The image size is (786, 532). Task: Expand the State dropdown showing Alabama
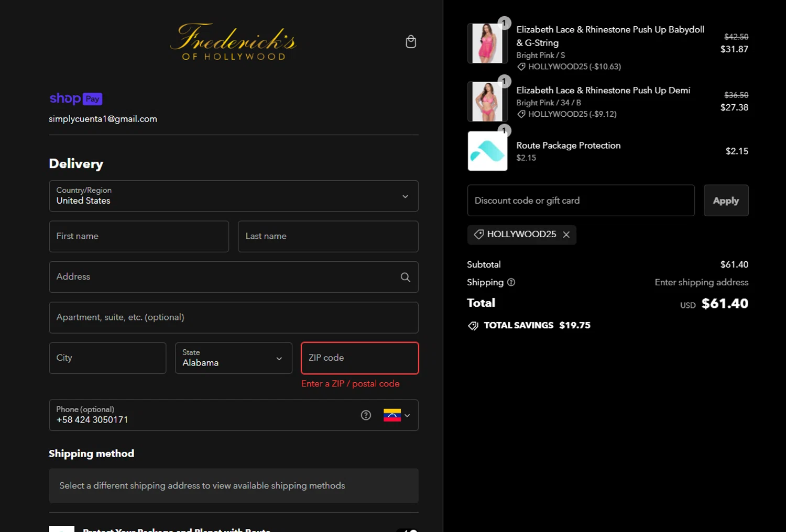pos(234,358)
